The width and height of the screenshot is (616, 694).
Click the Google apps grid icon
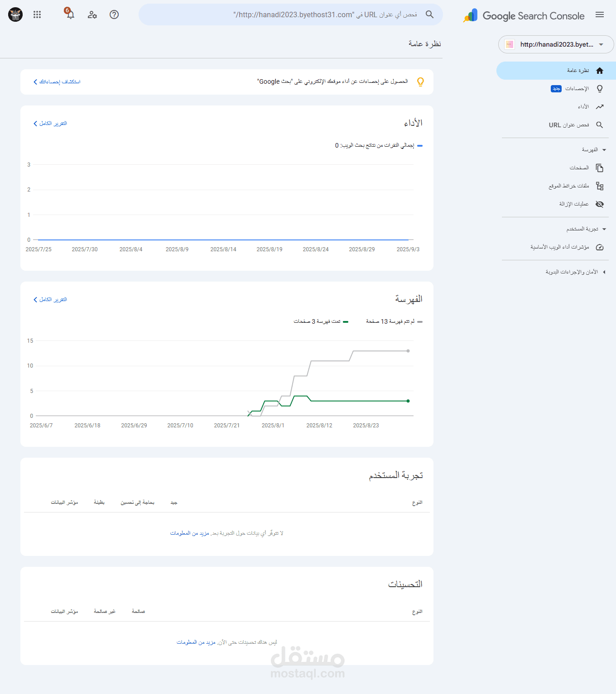pyautogui.click(x=37, y=14)
